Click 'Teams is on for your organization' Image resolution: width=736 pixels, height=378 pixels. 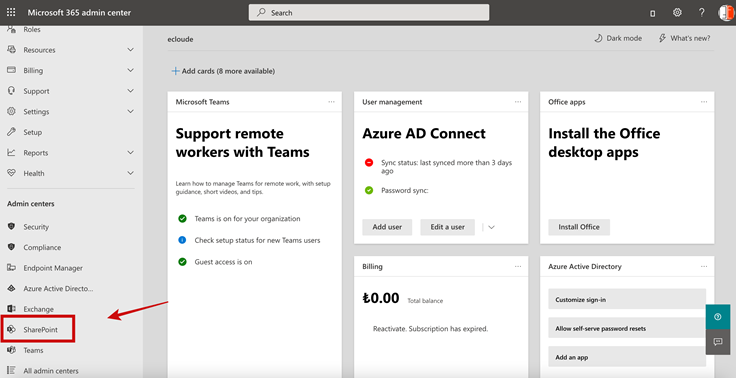point(247,219)
